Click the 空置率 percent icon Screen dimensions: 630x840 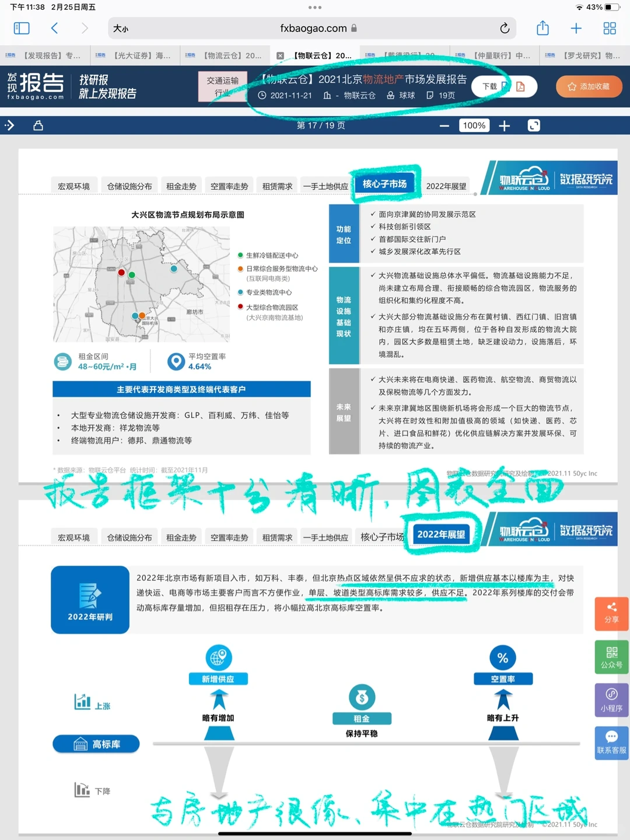[503, 658]
